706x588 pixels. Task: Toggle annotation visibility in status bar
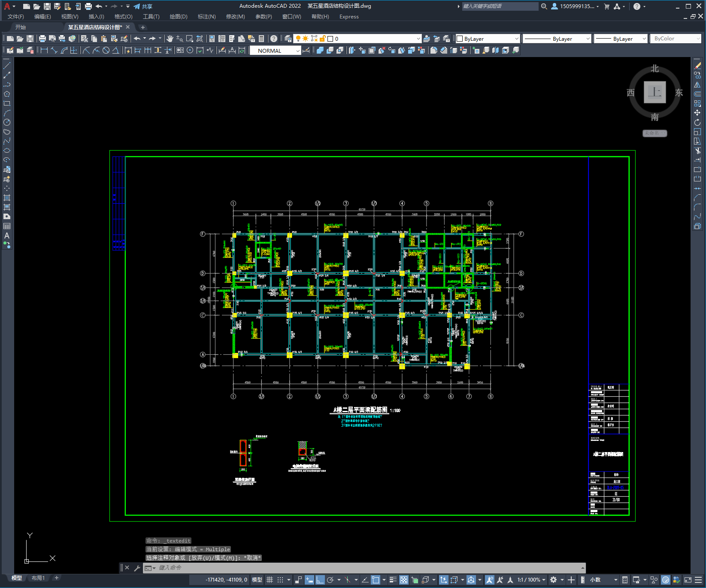[x=490, y=580]
